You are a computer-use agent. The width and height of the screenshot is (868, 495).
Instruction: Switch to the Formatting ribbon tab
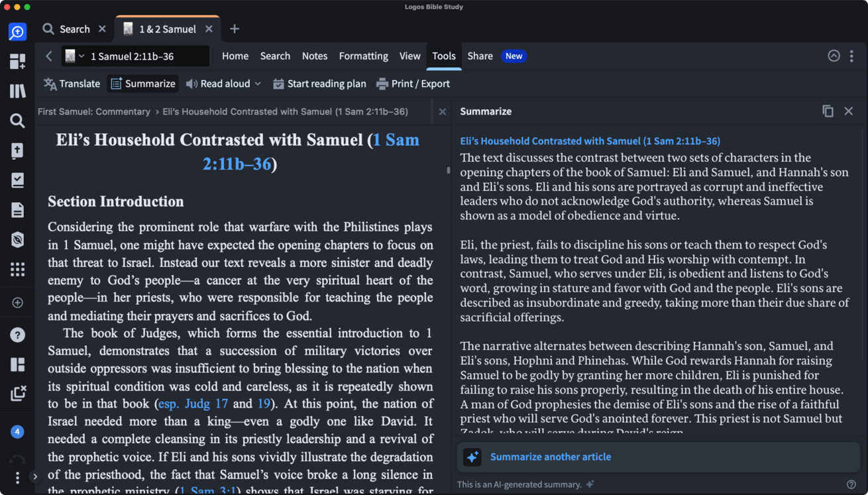point(363,56)
